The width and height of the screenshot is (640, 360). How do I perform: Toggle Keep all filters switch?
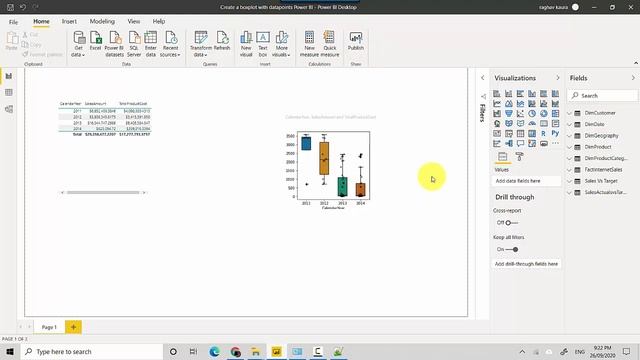[512, 249]
